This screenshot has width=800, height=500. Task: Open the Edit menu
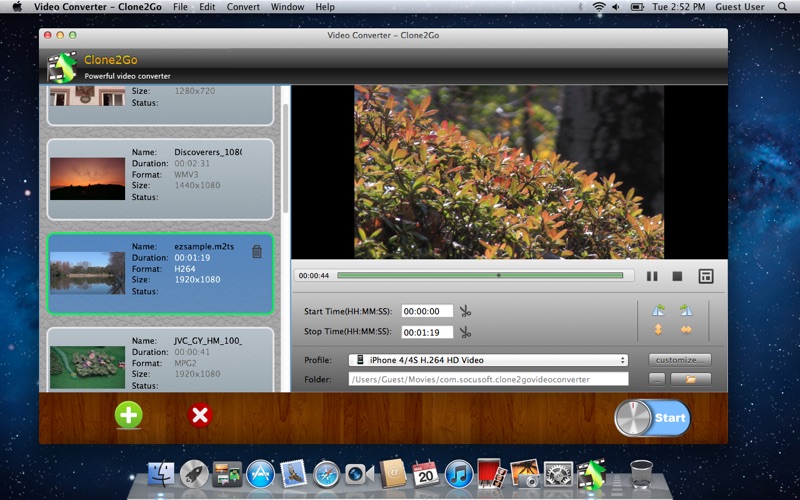pyautogui.click(x=207, y=7)
